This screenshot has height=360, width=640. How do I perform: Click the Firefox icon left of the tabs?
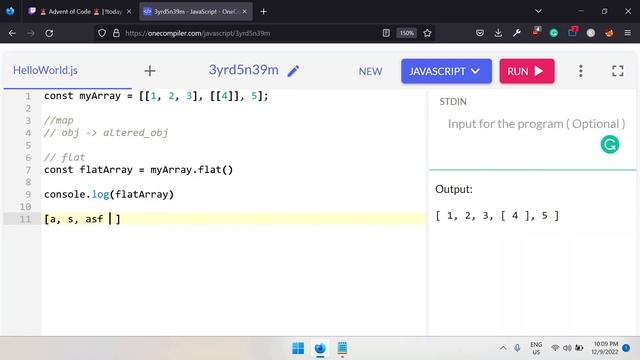tap(10, 11)
